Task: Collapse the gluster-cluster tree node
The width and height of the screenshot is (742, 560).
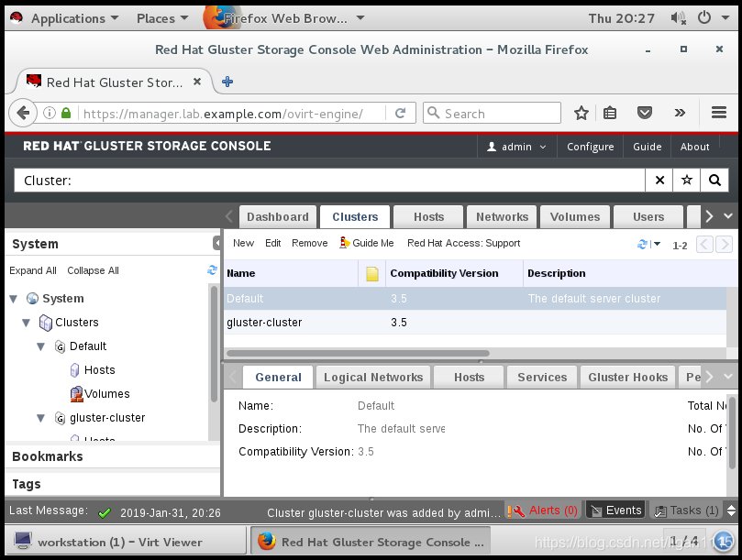Action: (40, 418)
